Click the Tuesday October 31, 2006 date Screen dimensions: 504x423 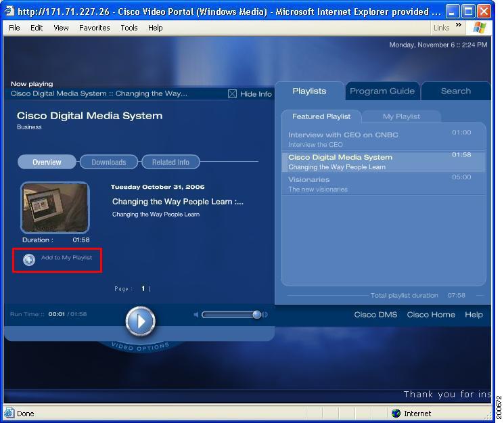(x=158, y=187)
